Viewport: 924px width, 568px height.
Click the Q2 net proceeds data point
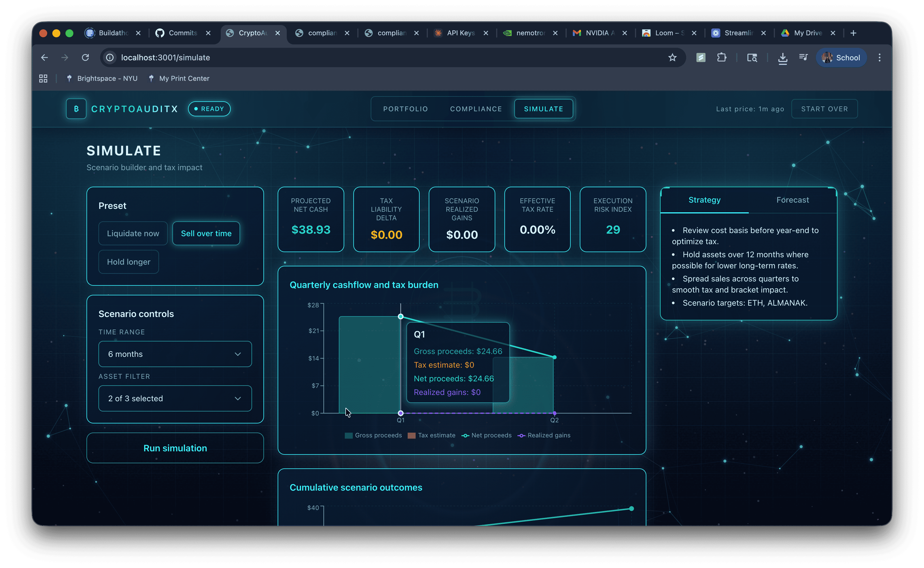(x=554, y=357)
